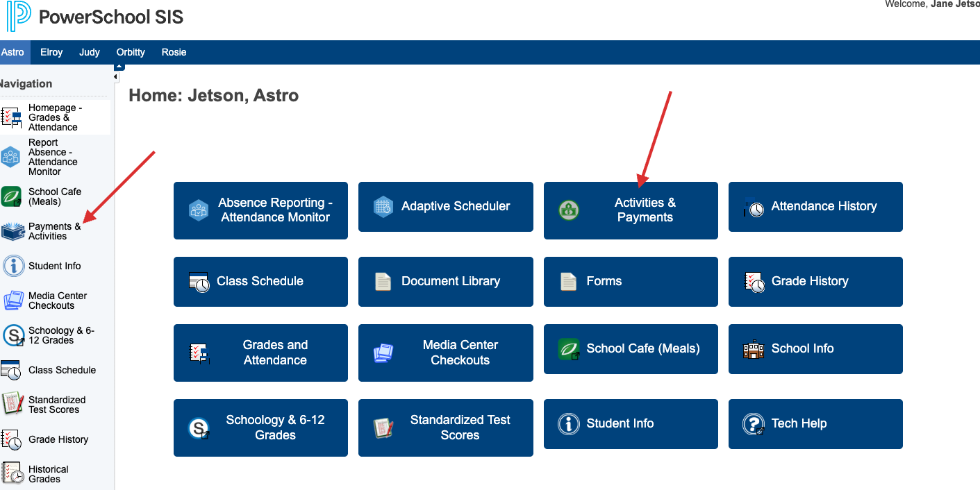The image size is (980, 490).
Task: Click Grade History sidebar icon
Action: pyautogui.click(x=11, y=439)
